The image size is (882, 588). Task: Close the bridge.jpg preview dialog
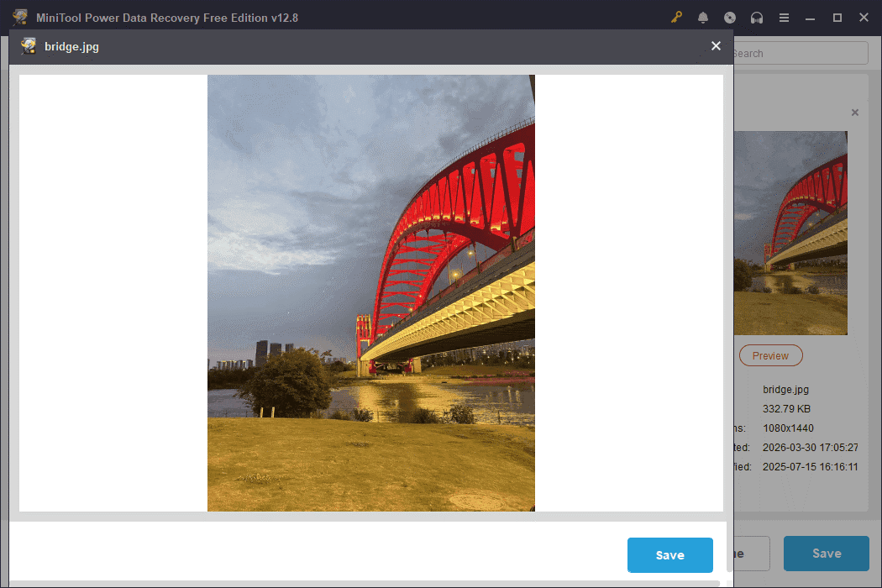716,46
